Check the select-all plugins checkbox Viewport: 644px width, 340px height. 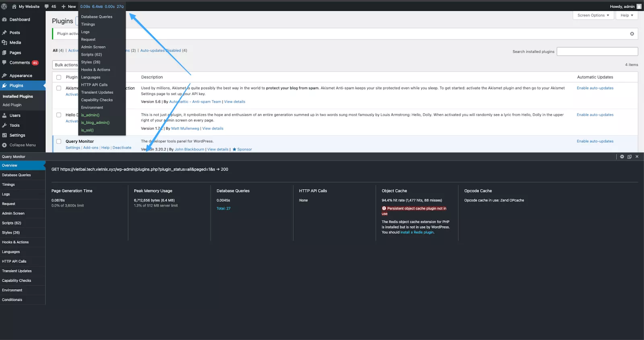click(x=59, y=77)
